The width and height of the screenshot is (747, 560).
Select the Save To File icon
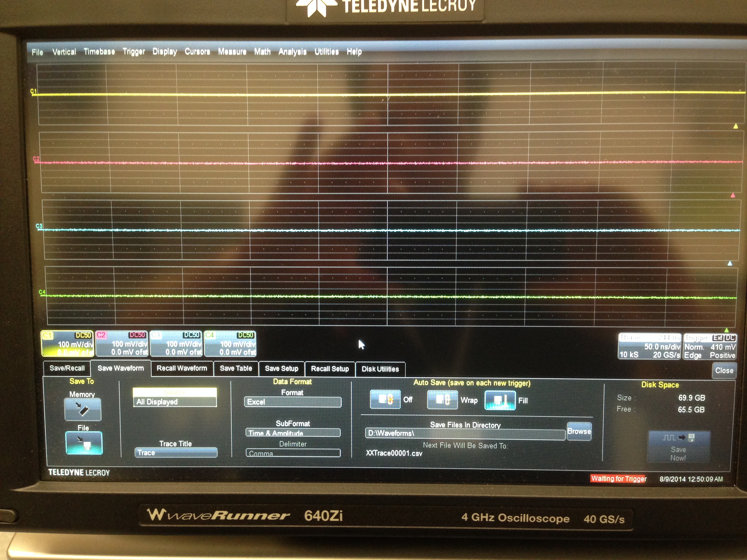[x=84, y=443]
